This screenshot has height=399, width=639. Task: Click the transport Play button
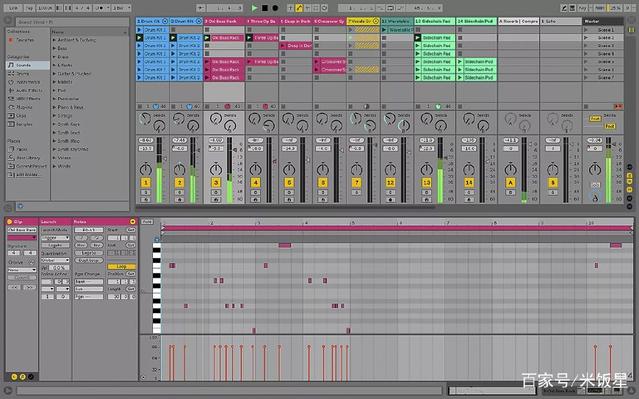point(254,8)
